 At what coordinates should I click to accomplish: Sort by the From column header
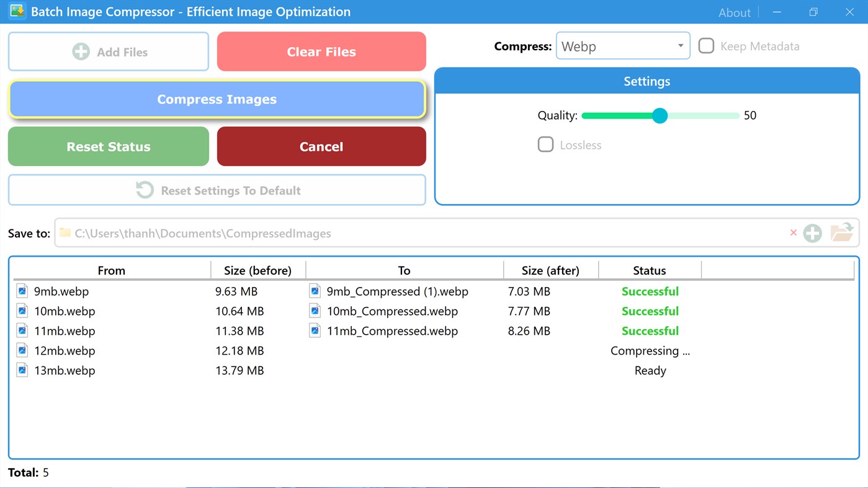click(112, 270)
